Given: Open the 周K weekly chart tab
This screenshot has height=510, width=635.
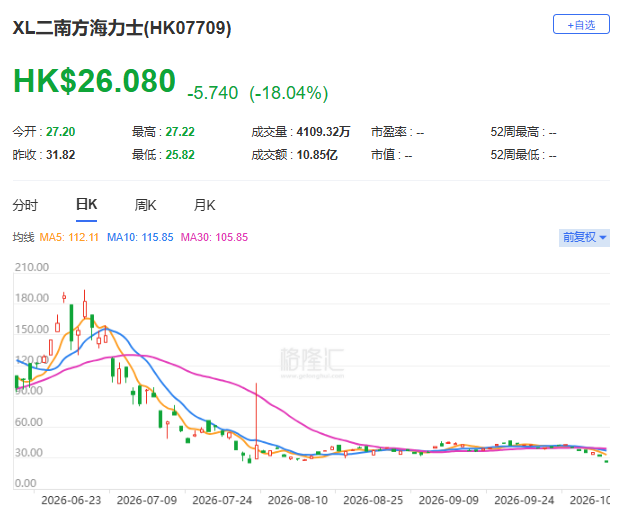Looking at the screenshot, I should click(x=145, y=205).
